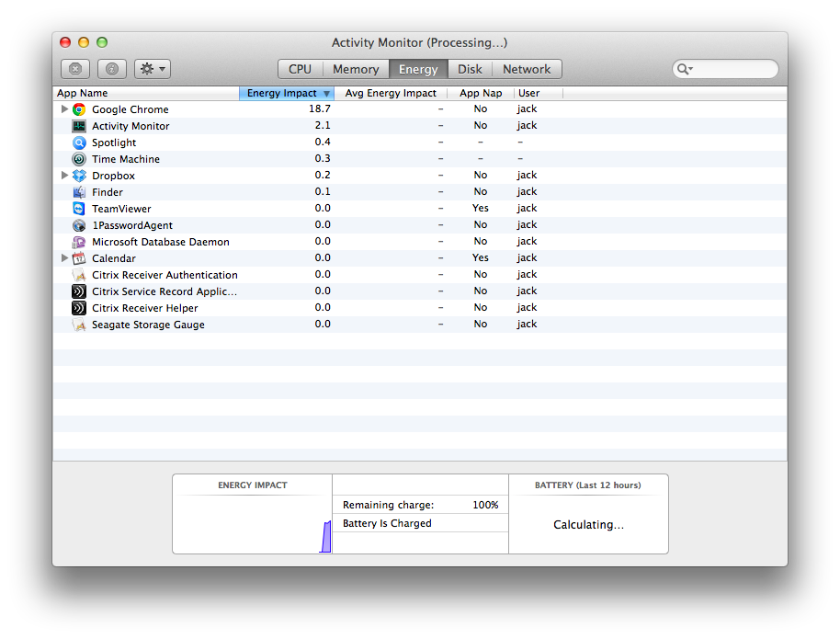840x639 pixels.
Task: Click the TeamViewer icon
Action: tap(79, 209)
